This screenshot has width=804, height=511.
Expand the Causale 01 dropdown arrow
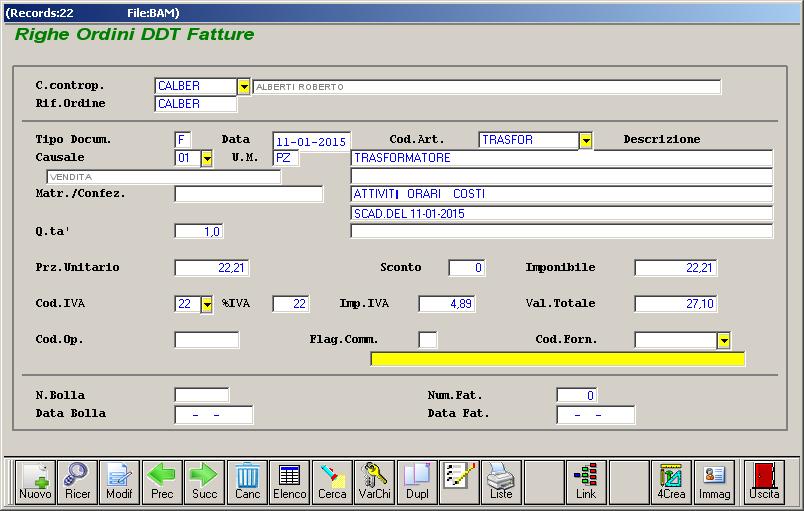(x=207, y=158)
